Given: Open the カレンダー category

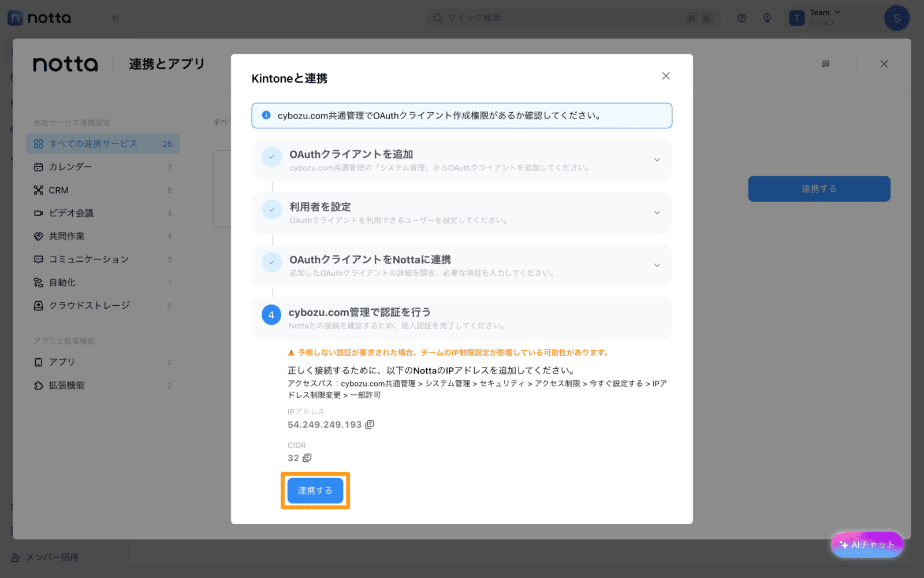Looking at the screenshot, I should [103, 167].
